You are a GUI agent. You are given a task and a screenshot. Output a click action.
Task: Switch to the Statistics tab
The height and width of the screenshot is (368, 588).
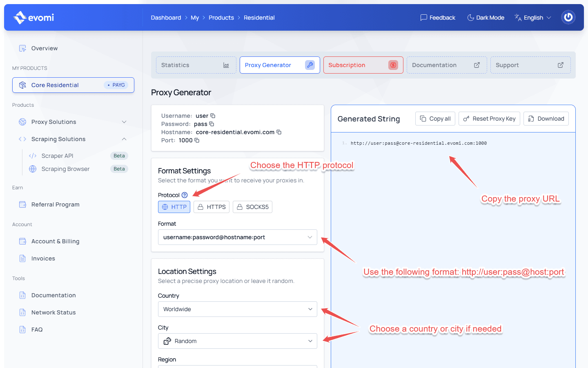[x=196, y=65]
